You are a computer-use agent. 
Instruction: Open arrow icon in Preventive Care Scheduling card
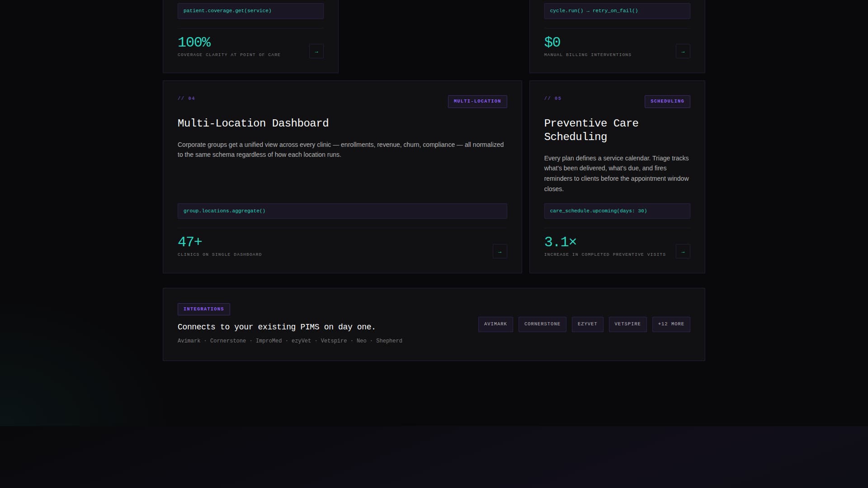point(683,251)
